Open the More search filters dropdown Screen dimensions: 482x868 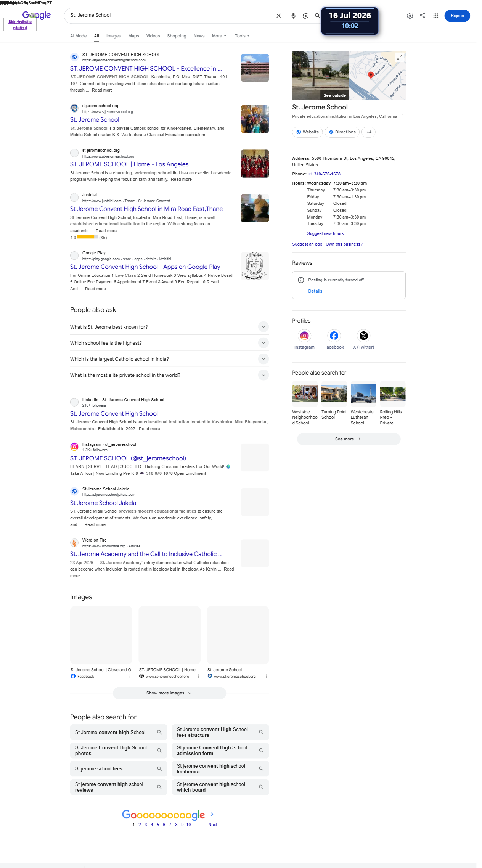(x=219, y=36)
